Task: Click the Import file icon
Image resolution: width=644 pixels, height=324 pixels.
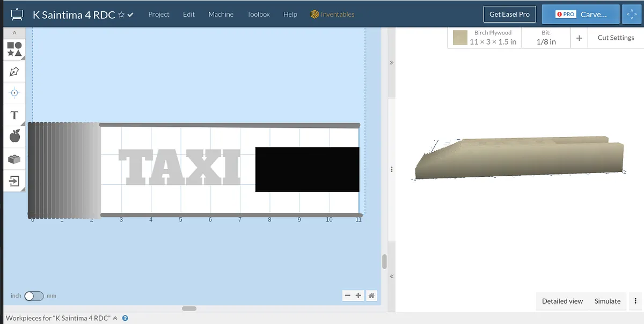Action: click(14, 181)
